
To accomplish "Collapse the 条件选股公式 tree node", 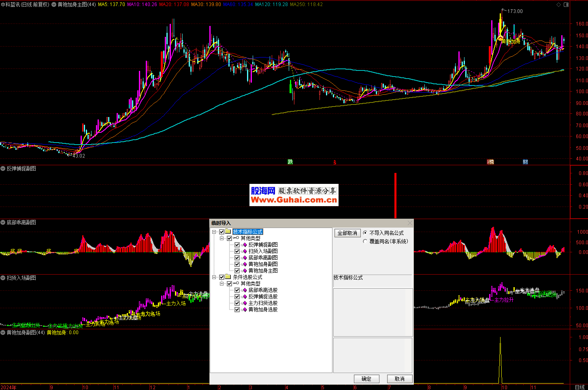I will click(214, 277).
